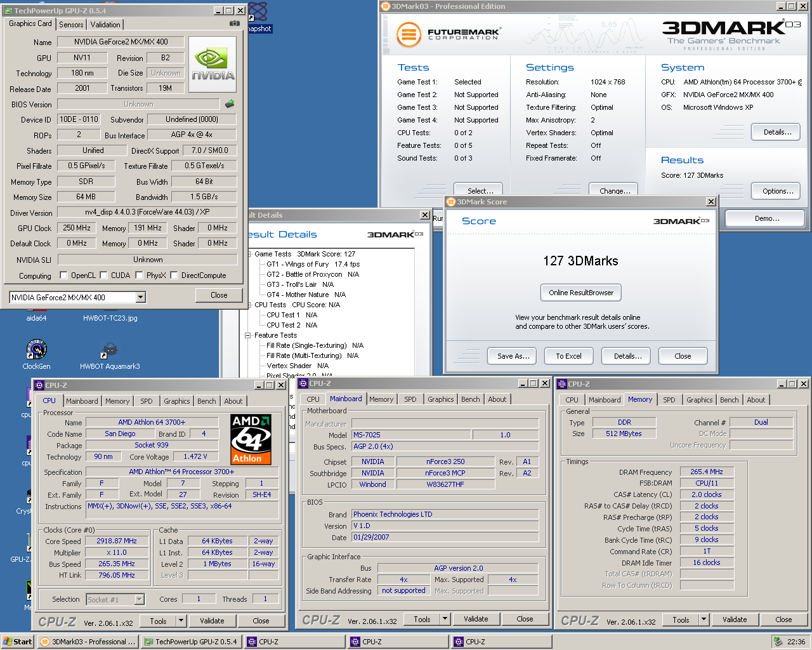Enable the PhysX checkbox
Screen dimensions: 812x650
pyautogui.click(x=139, y=275)
